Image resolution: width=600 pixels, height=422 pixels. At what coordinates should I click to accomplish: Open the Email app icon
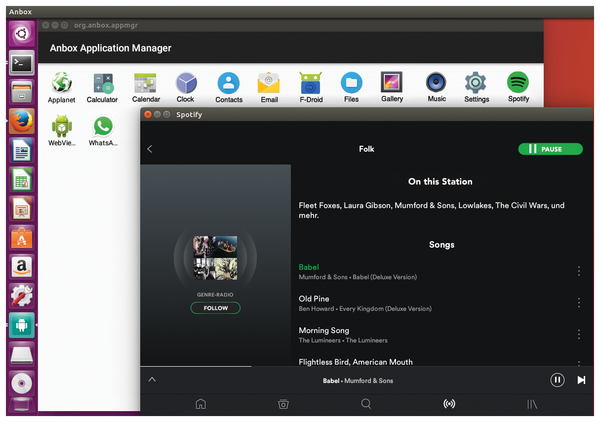pyautogui.click(x=269, y=88)
